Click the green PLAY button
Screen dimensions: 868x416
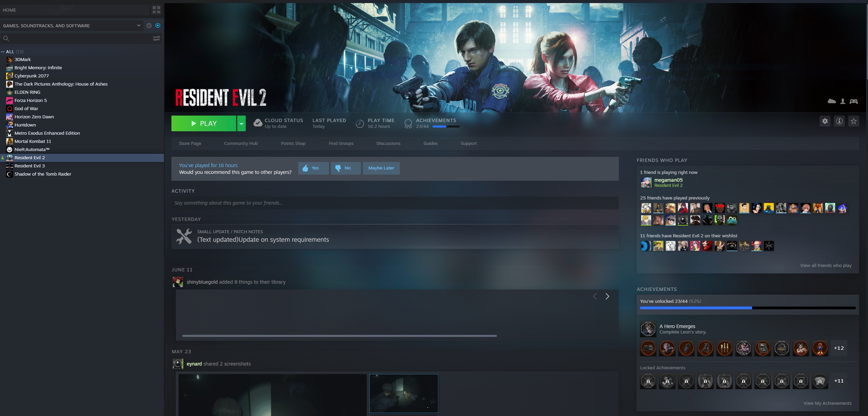tap(203, 123)
